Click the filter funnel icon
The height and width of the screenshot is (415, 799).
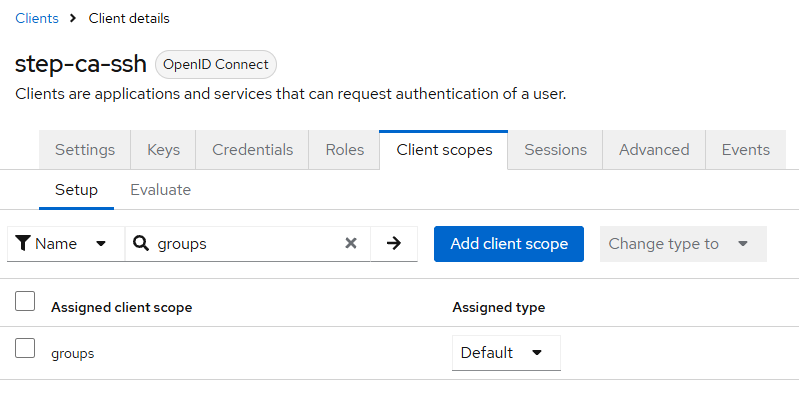[x=24, y=243]
